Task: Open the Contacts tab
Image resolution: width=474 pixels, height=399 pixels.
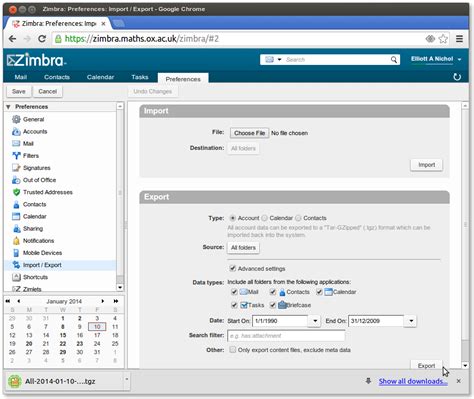Action: (57, 77)
